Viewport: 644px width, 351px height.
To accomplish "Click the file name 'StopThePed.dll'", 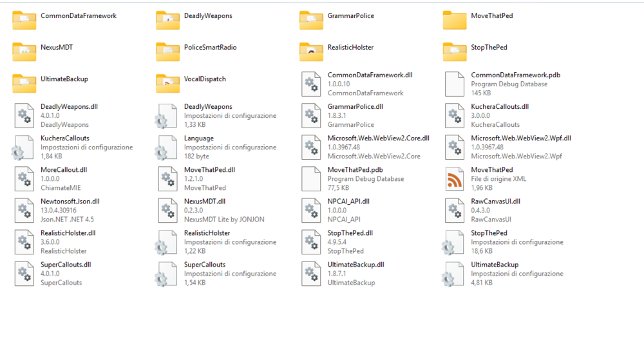I will pyautogui.click(x=350, y=233).
